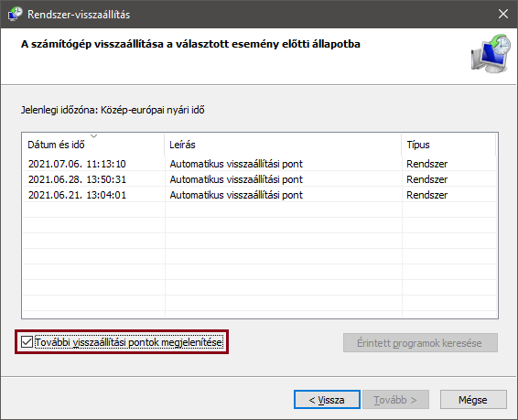Click Érintett programok keresése button
This screenshot has width=518, height=420.
[x=420, y=343]
